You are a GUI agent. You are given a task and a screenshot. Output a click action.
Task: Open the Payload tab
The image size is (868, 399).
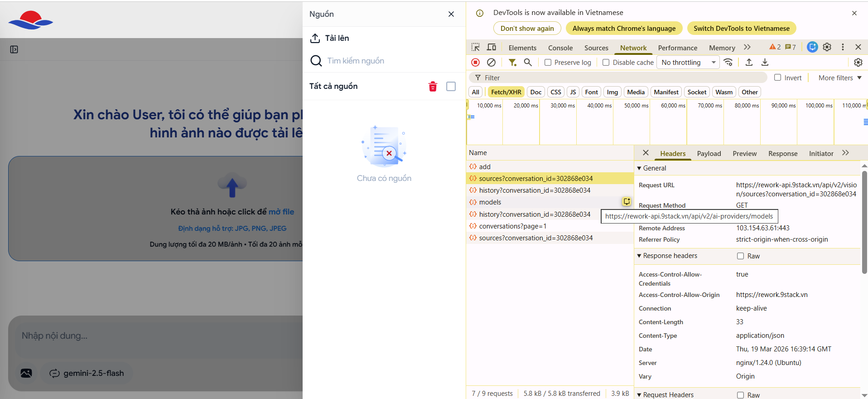click(709, 154)
